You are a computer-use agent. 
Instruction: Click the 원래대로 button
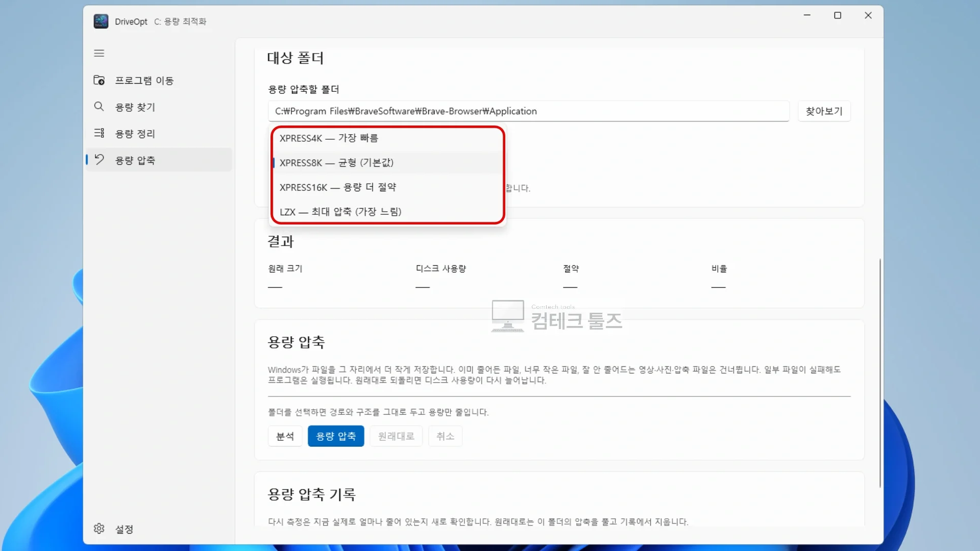[396, 436]
